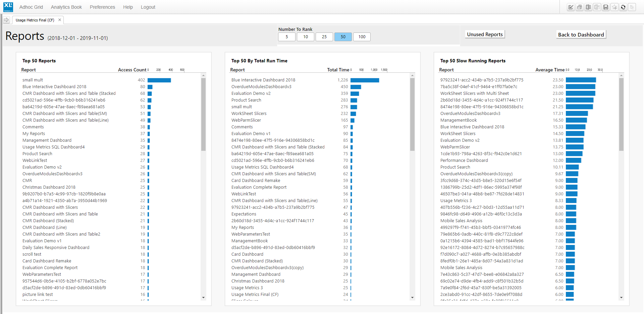The width and height of the screenshot is (644, 314).
Task: Save the report with the floppy disk icon
Action: (x=606, y=7)
